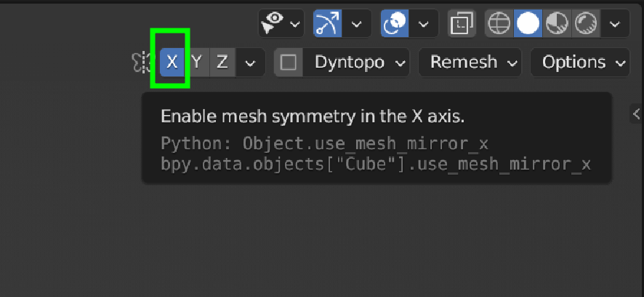Viewport: 644px width, 297px height.
Task: Tick the Dyntopo checkbox
Action: pyautogui.click(x=289, y=62)
